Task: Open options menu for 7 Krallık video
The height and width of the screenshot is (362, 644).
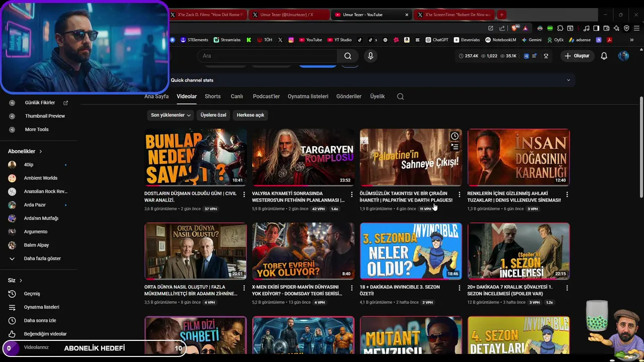Action: [567, 288]
